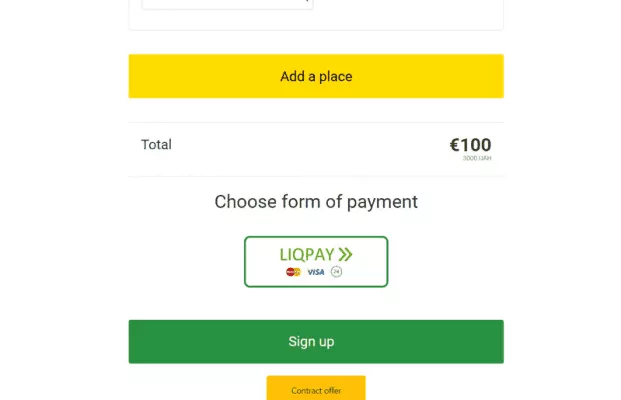This screenshot has height=400, width=621.
Task: Click the Mastercard logo icon
Action: point(293,271)
